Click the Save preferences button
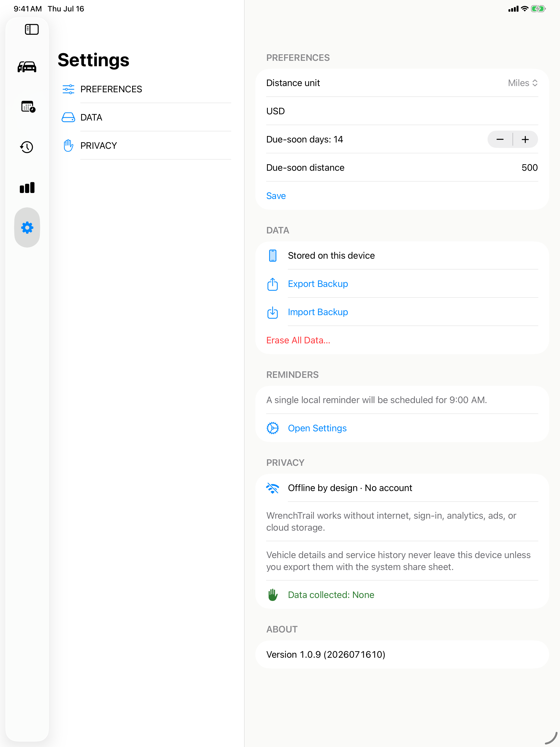Image resolution: width=560 pixels, height=747 pixels. click(x=276, y=196)
